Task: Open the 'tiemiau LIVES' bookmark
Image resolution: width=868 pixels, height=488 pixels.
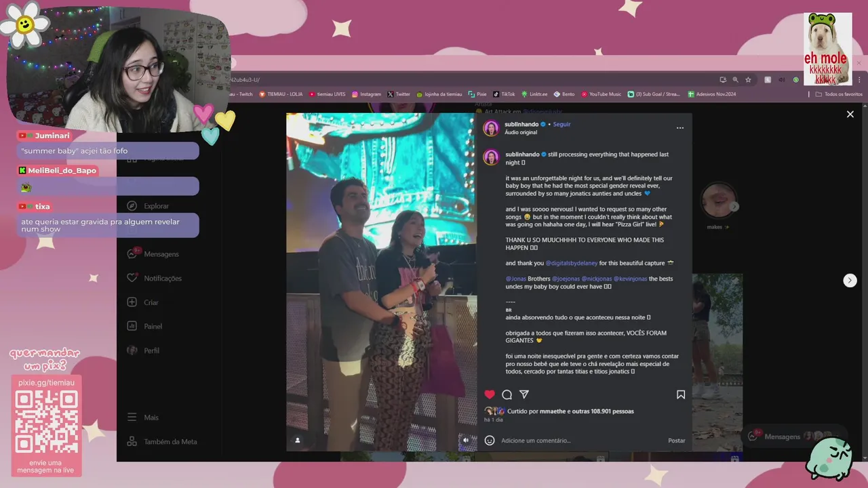Action: (327, 94)
